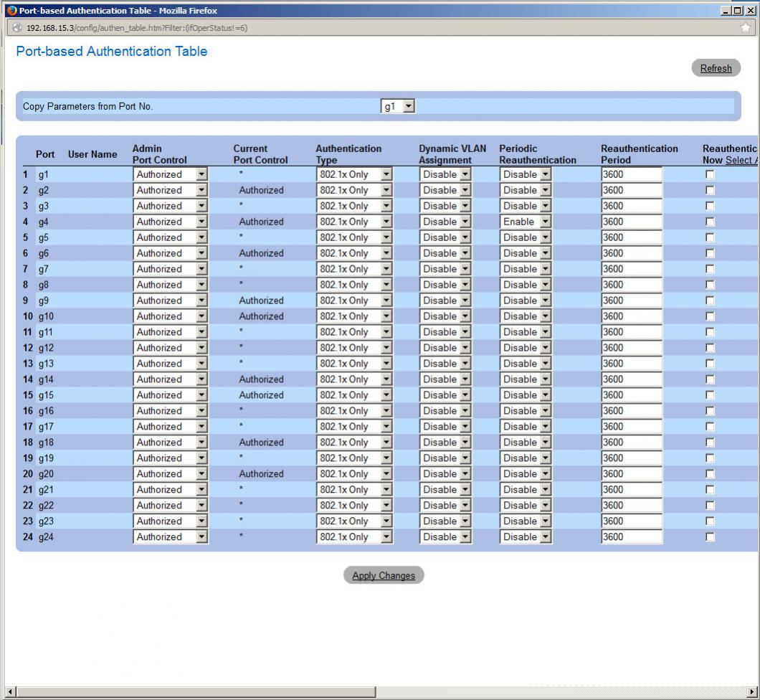Open Authentication Type dropdown for g7
The width and height of the screenshot is (760, 700).
coord(353,269)
